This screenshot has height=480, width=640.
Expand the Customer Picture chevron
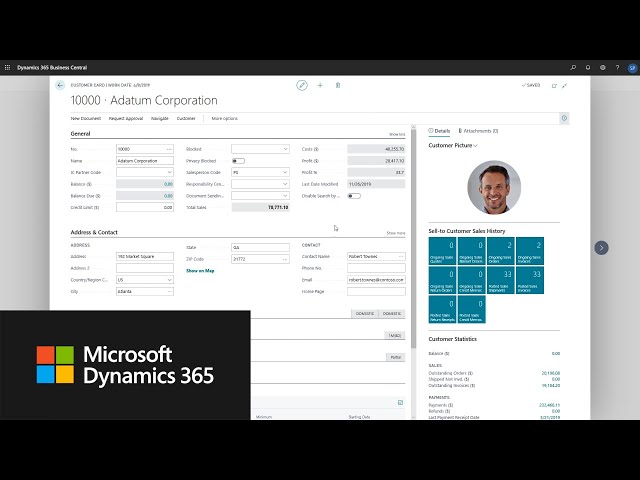(476, 146)
